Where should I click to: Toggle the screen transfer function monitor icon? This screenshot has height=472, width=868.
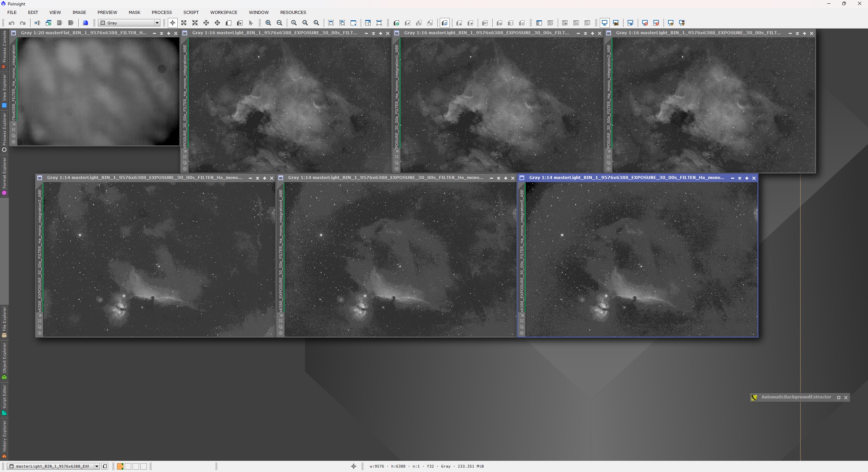point(605,23)
